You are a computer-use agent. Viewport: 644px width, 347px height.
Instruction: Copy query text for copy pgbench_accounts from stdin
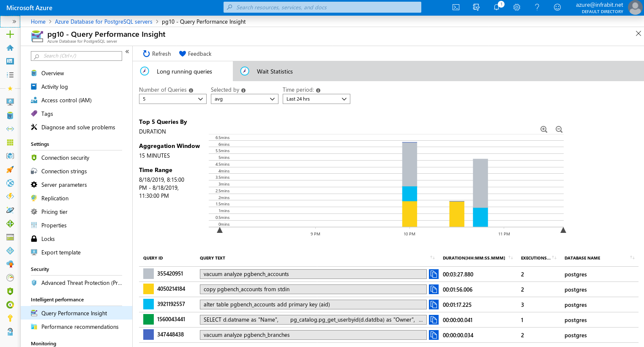(434, 290)
